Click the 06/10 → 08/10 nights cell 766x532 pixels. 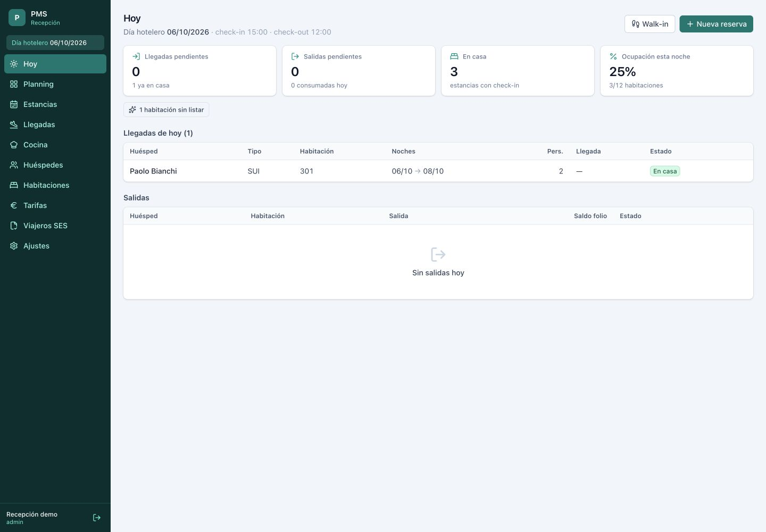click(x=418, y=171)
